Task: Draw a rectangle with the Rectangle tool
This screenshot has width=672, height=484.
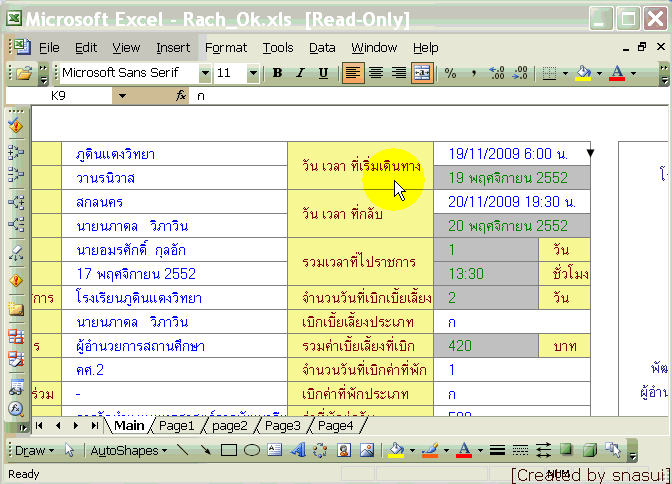Action: [x=228, y=451]
